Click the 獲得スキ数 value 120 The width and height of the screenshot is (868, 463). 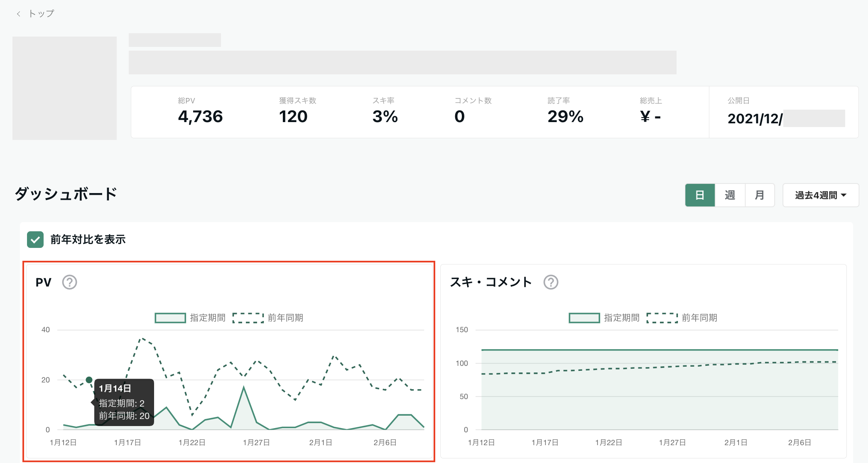[x=293, y=117]
